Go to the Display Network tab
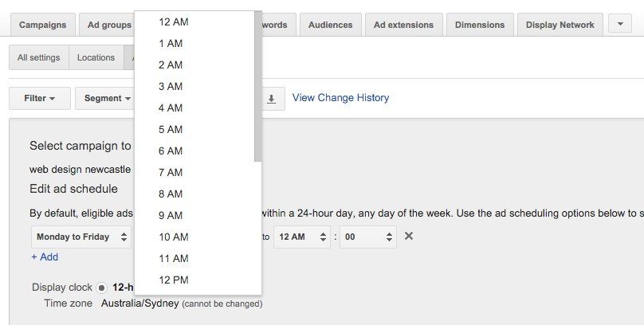 (x=560, y=25)
